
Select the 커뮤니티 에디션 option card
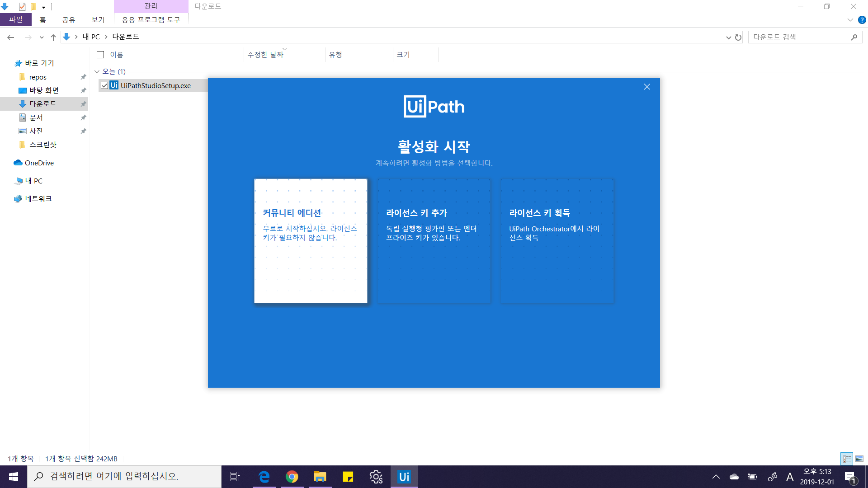pyautogui.click(x=311, y=240)
